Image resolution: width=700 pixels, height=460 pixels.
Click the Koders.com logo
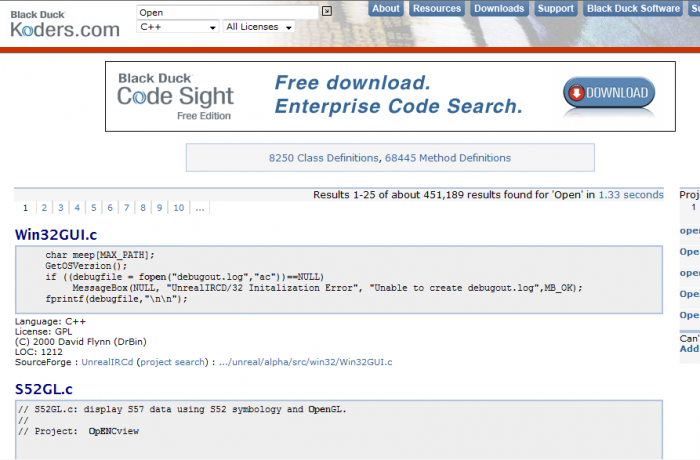coord(65,25)
